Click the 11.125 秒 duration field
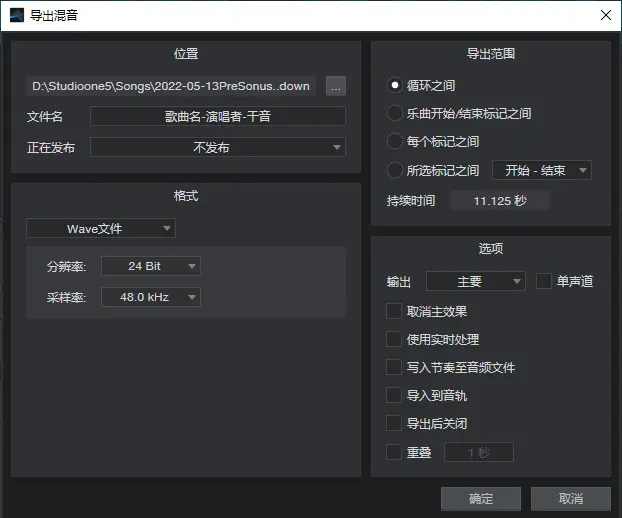This screenshot has height=518, width=622. tap(500, 201)
